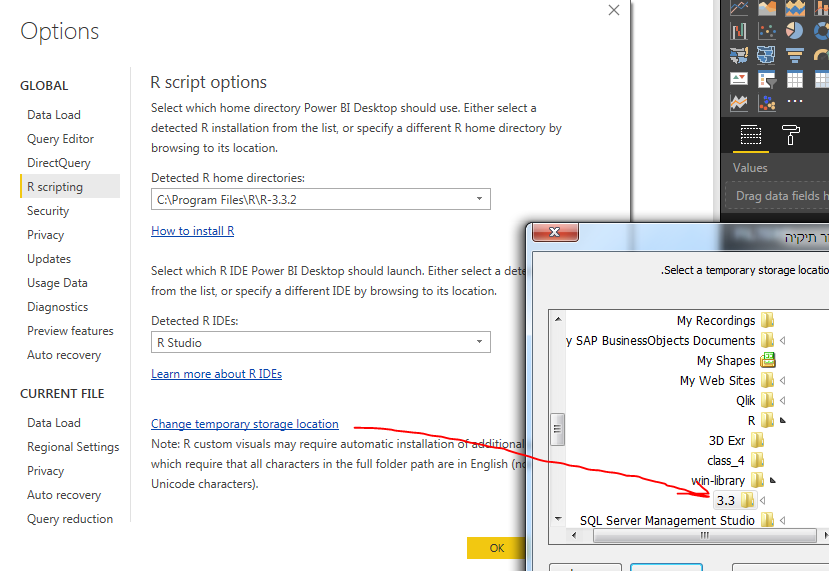Open Query Editor options

point(60,139)
